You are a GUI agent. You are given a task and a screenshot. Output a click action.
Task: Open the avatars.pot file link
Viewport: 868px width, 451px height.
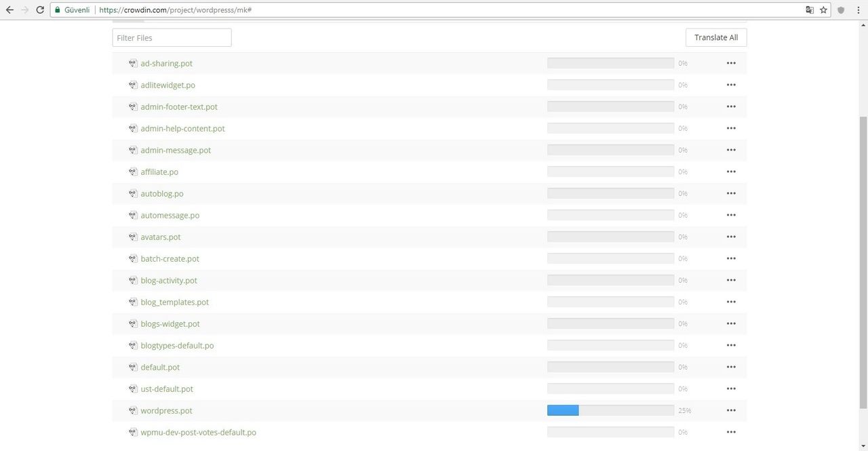[161, 237]
